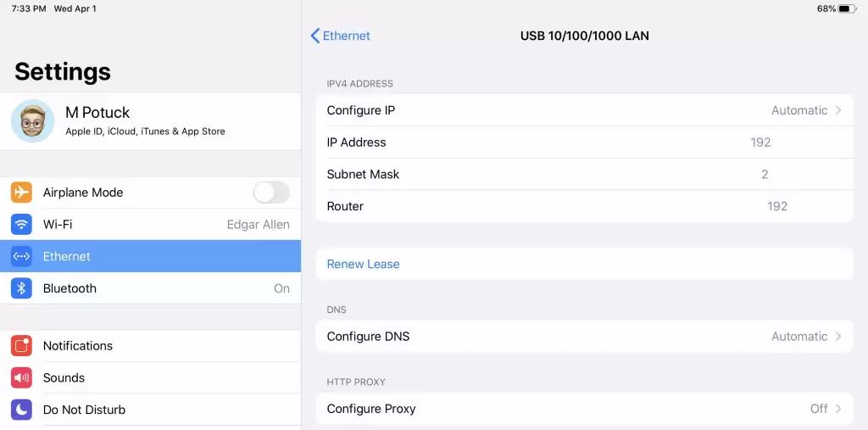Tap the orange Airplane Mode icon
Image resolution: width=868 pixels, height=430 pixels.
(x=21, y=193)
